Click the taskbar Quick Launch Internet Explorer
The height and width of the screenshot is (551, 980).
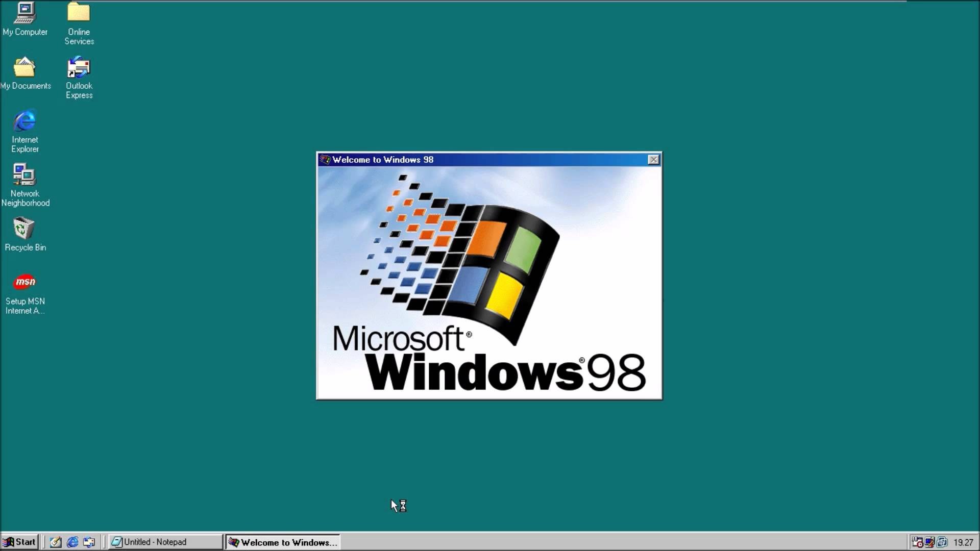[72, 542]
